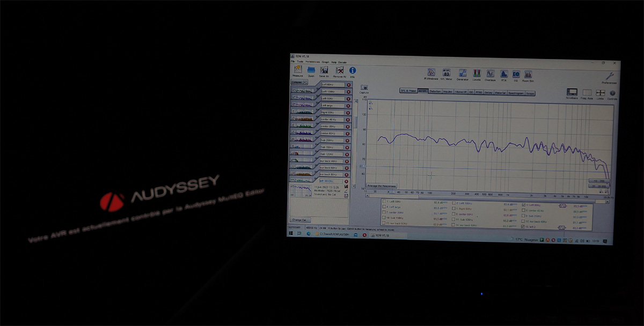Switch to the Waterfall tab
The width and height of the screenshot is (644, 326).
(x=500, y=93)
